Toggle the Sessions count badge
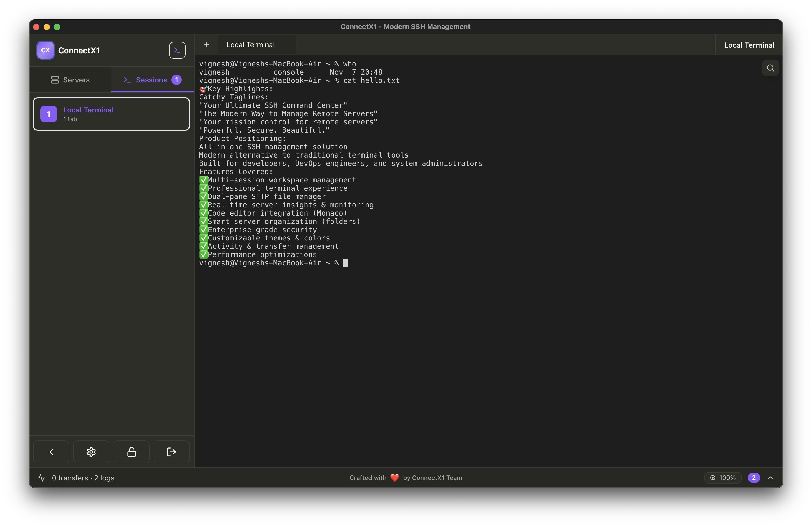The height and width of the screenshot is (526, 812). click(x=176, y=80)
